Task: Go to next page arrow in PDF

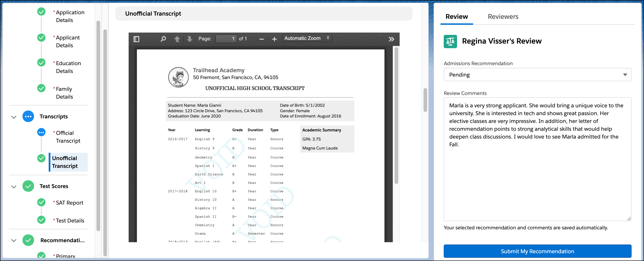Action: coord(189,39)
